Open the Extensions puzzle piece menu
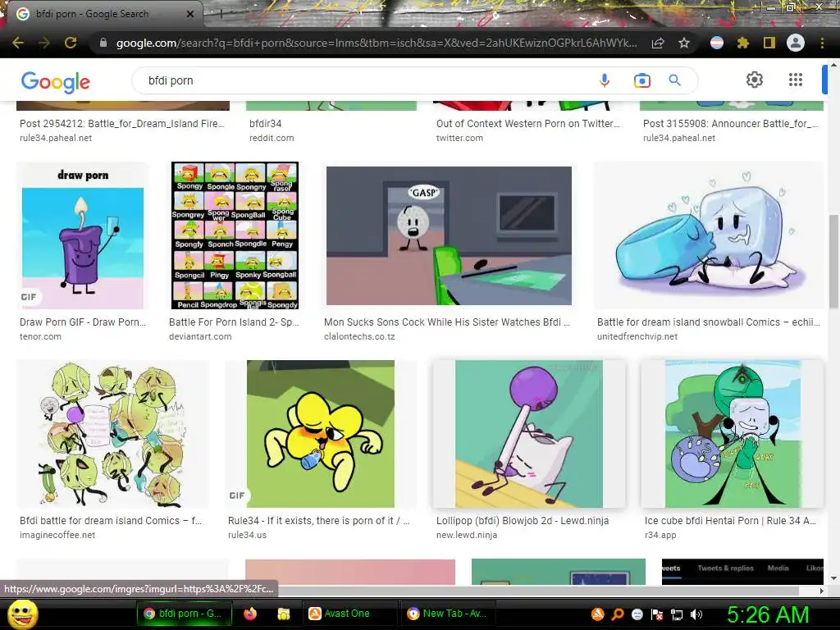The height and width of the screenshot is (630, 840). point(743,43)
